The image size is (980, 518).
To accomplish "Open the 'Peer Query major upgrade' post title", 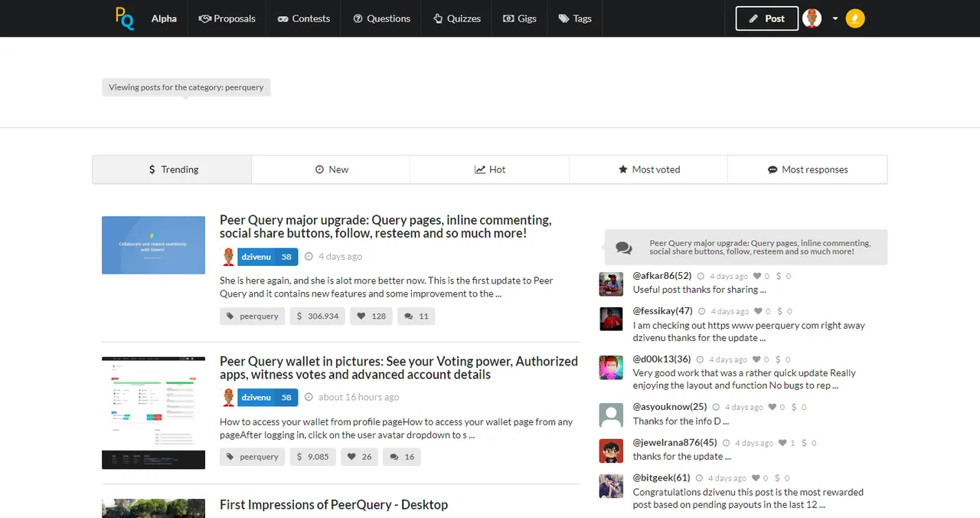I will point(385,226).
